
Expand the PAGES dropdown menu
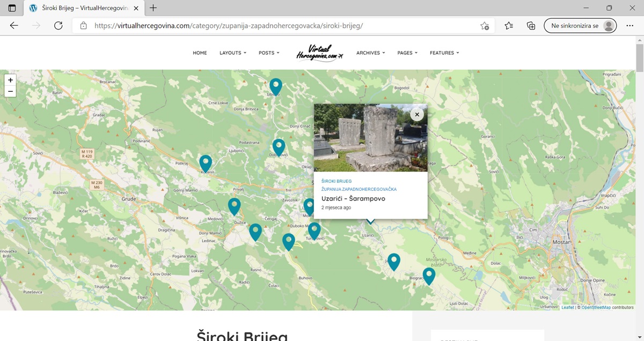click(x=407, y=53)
